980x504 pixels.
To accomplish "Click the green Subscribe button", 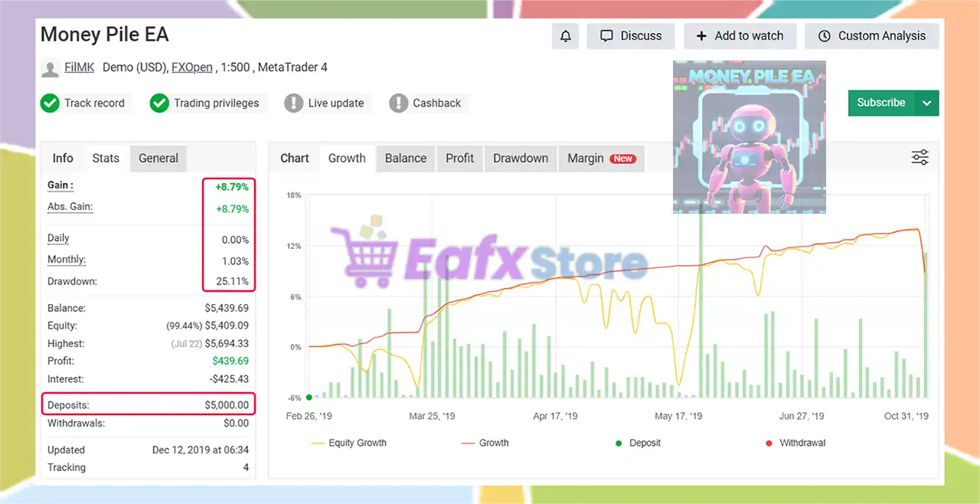I will coord(881,103).
